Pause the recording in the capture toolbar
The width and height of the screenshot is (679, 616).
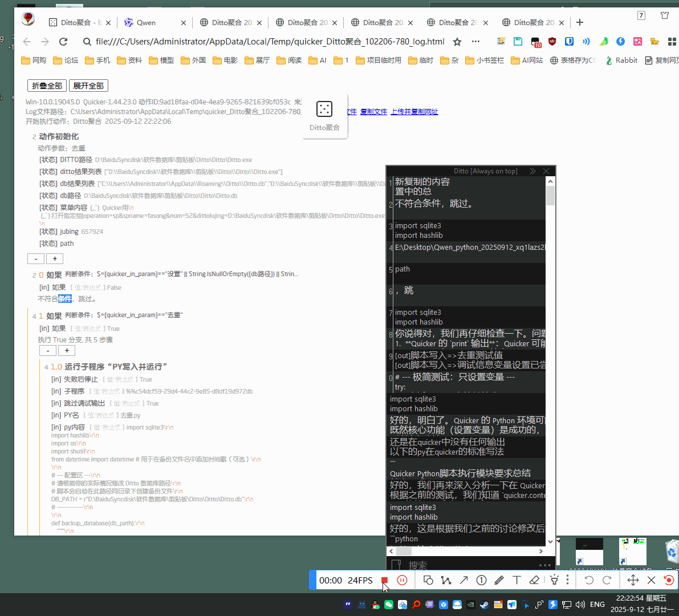[402, 581]
